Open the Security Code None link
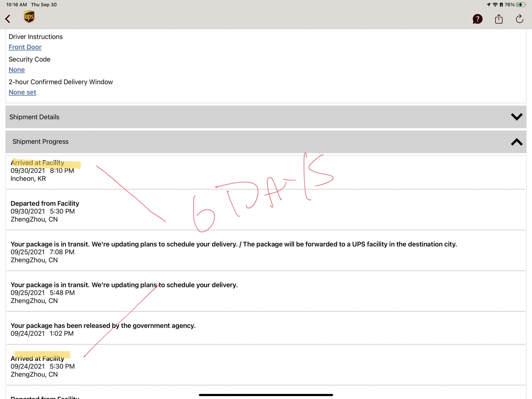532x399 pixels. (x=16, y=70)
